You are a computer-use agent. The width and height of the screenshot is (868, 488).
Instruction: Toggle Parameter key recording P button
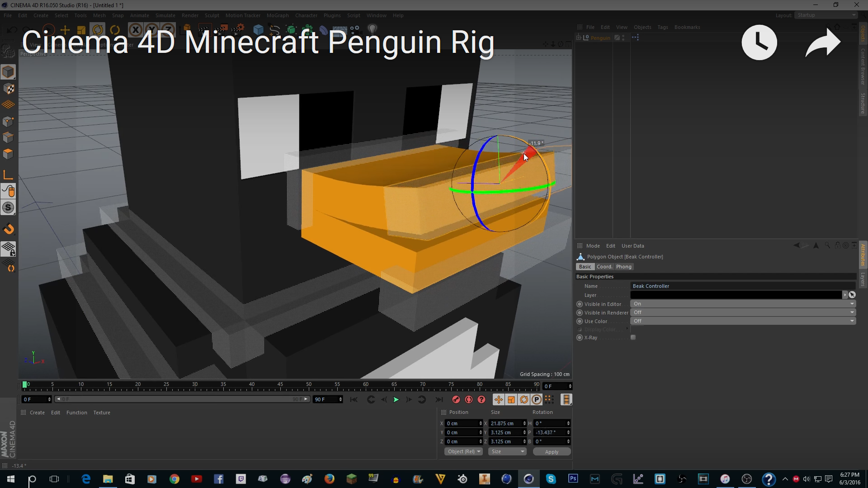pos(536,399)
